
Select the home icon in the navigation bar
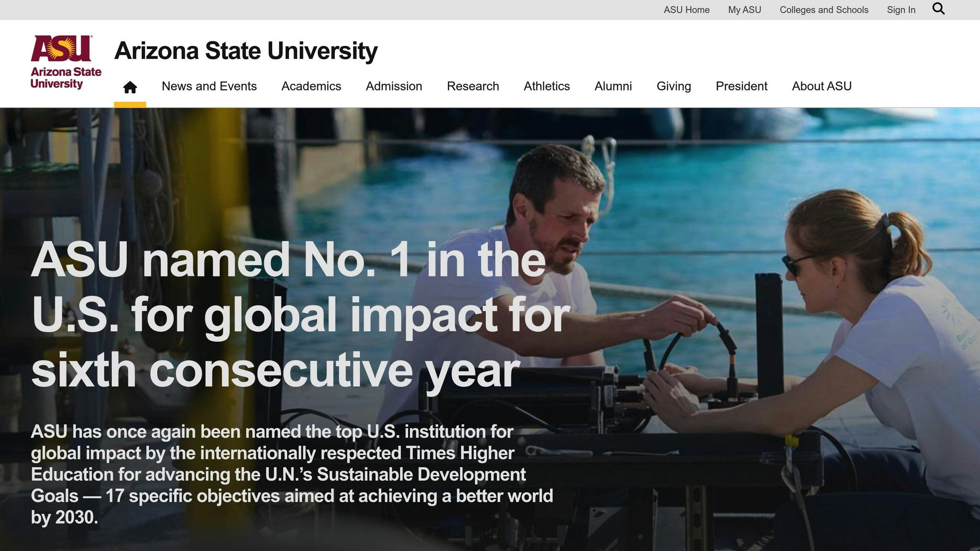[130, 87]
